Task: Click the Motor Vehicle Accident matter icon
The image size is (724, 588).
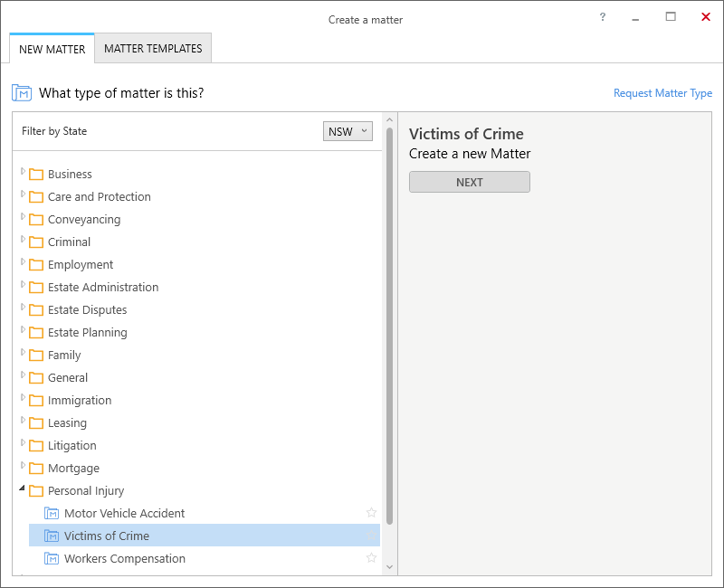Action: pos(52,513)
